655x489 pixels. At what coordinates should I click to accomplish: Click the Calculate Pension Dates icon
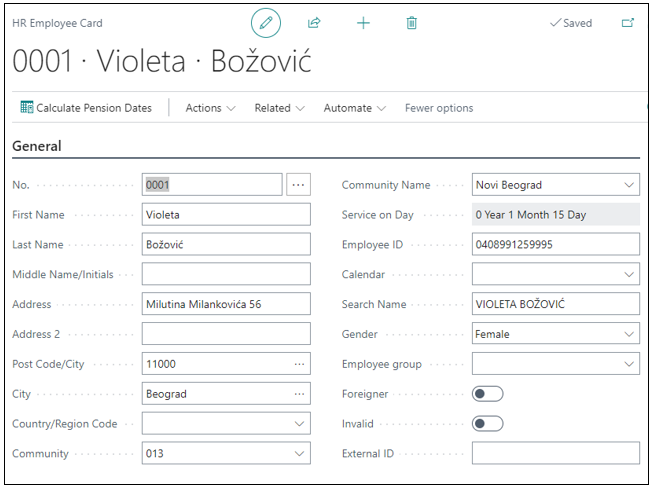pyautogui.click(x=27, y=108)
